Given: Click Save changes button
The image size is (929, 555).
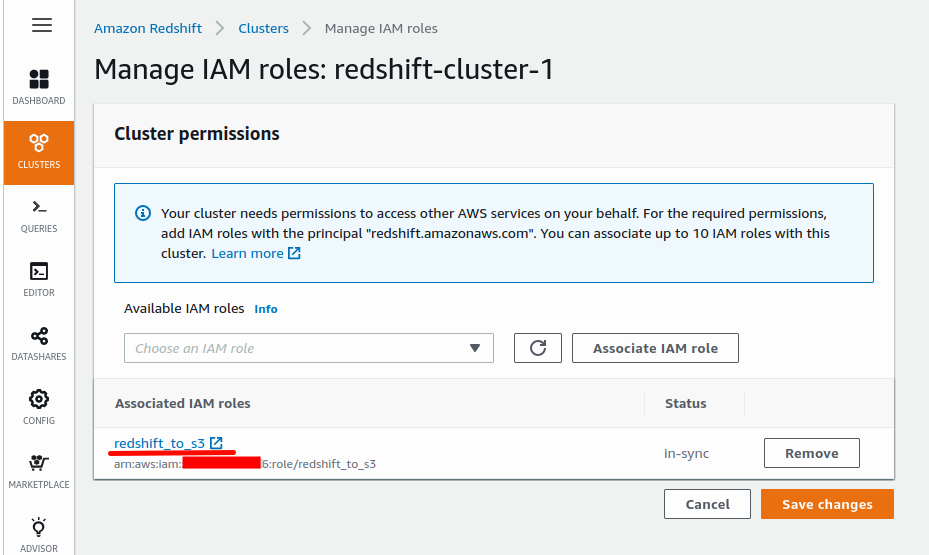Looking at the screenshot, I should pyautogui.click(x=827, y=504).
